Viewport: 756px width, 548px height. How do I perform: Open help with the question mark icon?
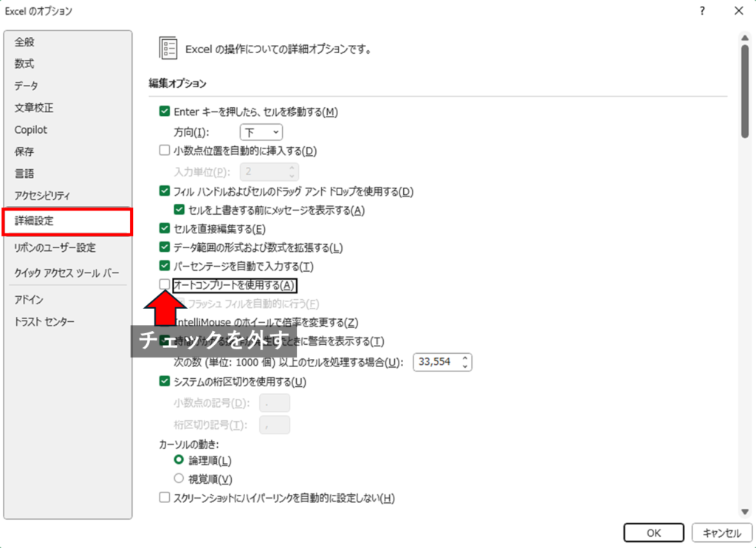[703, 10]
